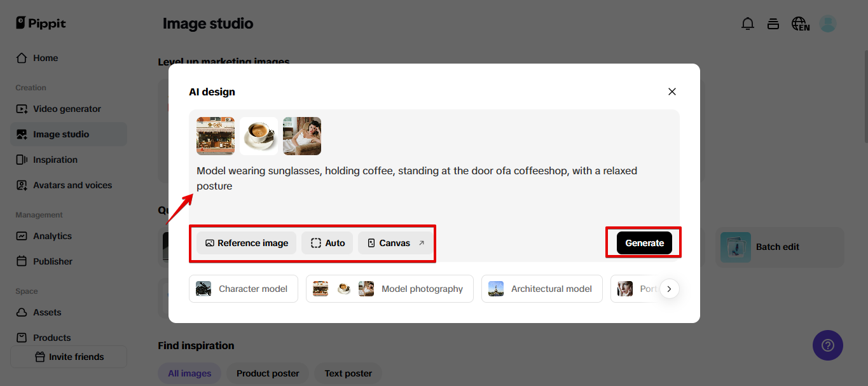This screenshot has width=868, height=386.
Task: Open Video generator in sidebar
Action: pyautogui.click(x=67, y=109)
